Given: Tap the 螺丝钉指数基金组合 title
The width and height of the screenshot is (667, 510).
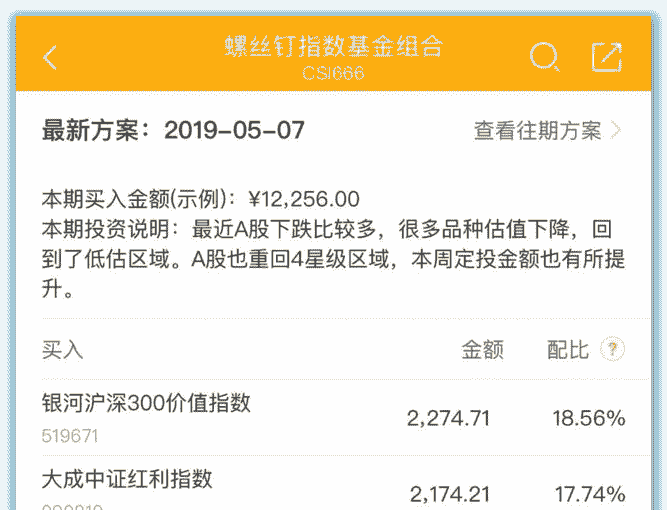Looking at the screenshot, I should click(x=333, y=47).
